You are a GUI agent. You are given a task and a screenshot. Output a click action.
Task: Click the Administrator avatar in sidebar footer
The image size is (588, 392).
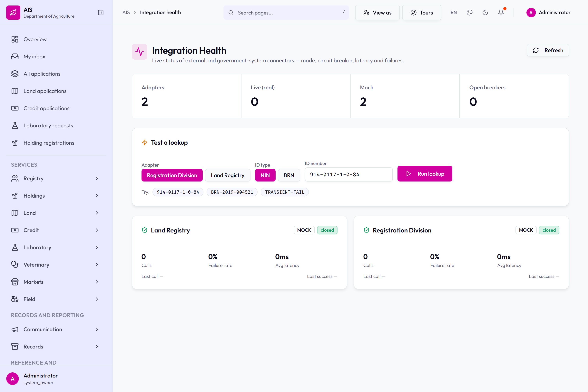13,379
